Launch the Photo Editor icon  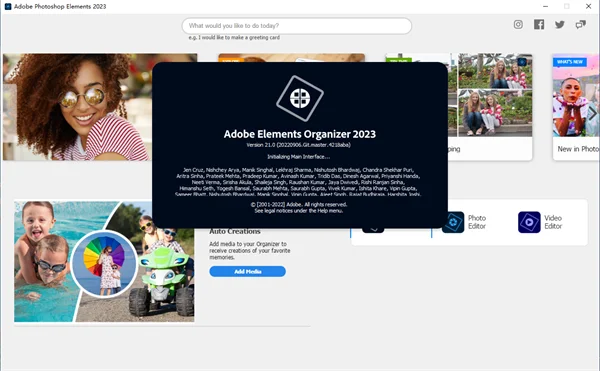(x=453, y=222)
